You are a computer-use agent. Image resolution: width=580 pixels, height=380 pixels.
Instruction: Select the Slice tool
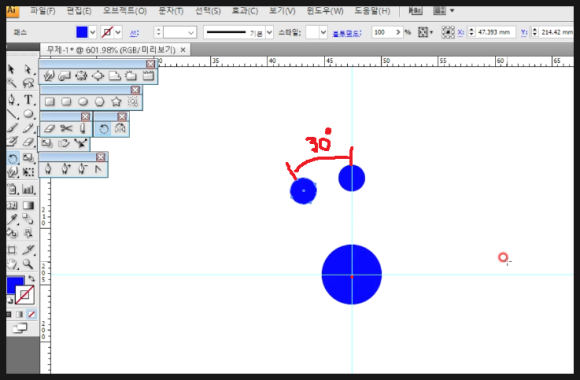tap(28, 250)
